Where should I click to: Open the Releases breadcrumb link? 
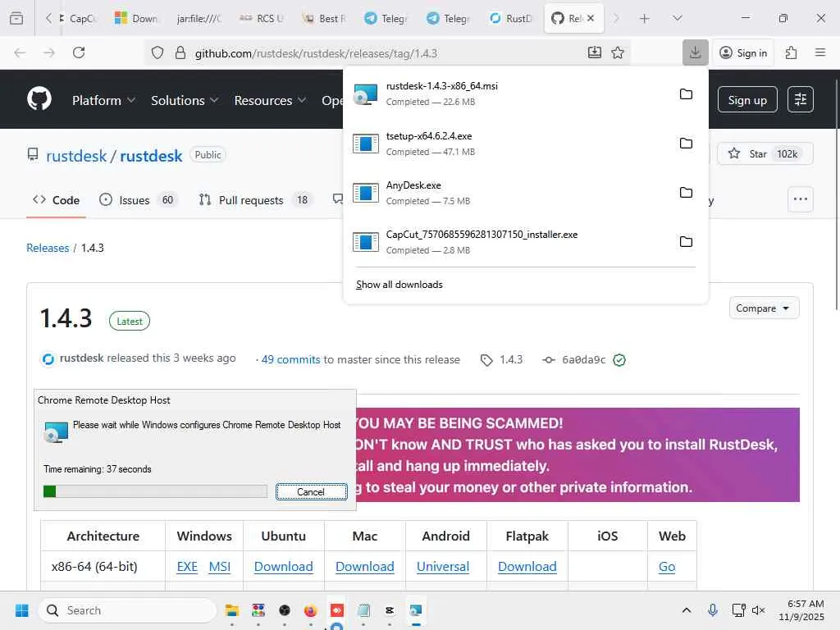48,248
